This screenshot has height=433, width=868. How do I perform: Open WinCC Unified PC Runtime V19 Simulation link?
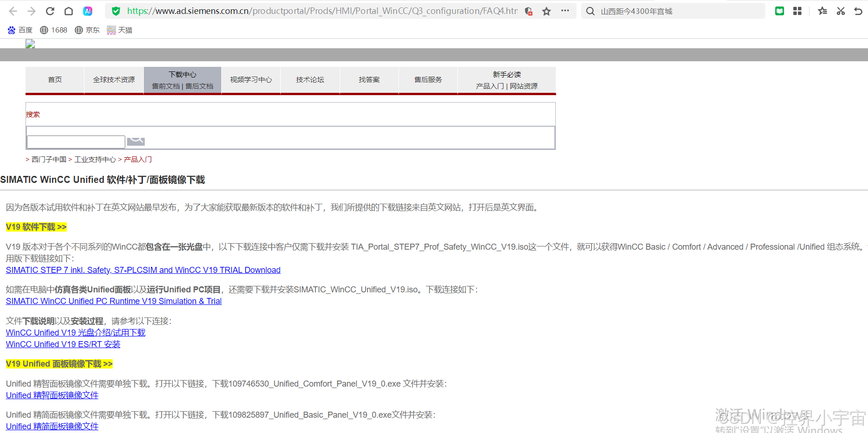point(114,301)
